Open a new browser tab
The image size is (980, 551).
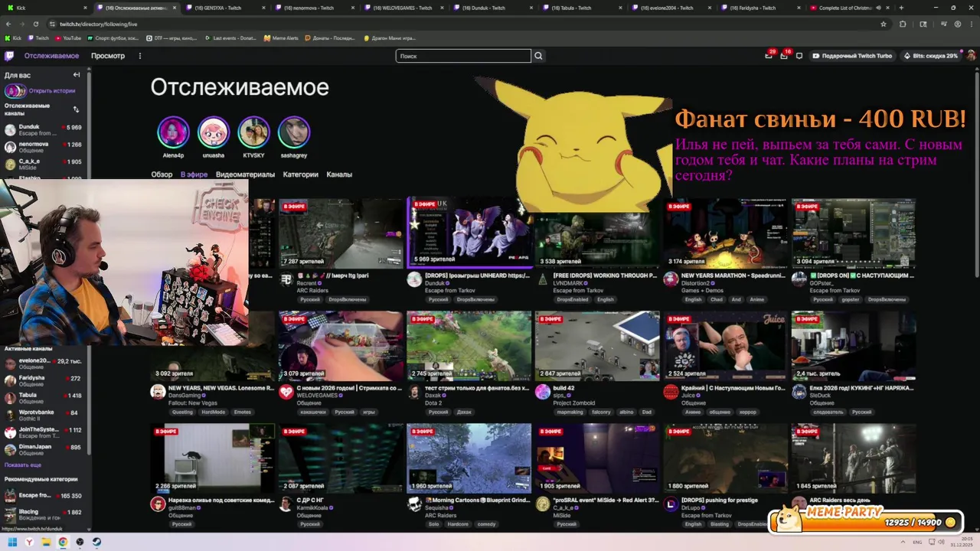click(901, 8)
